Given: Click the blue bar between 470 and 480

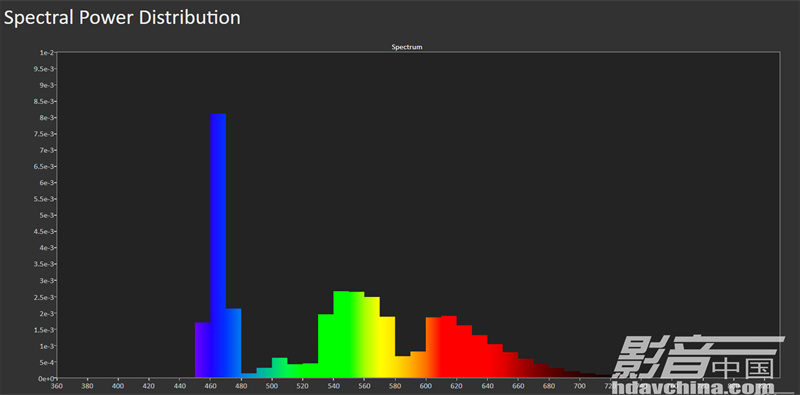Looking at the screenshot, I should (234, 343).
